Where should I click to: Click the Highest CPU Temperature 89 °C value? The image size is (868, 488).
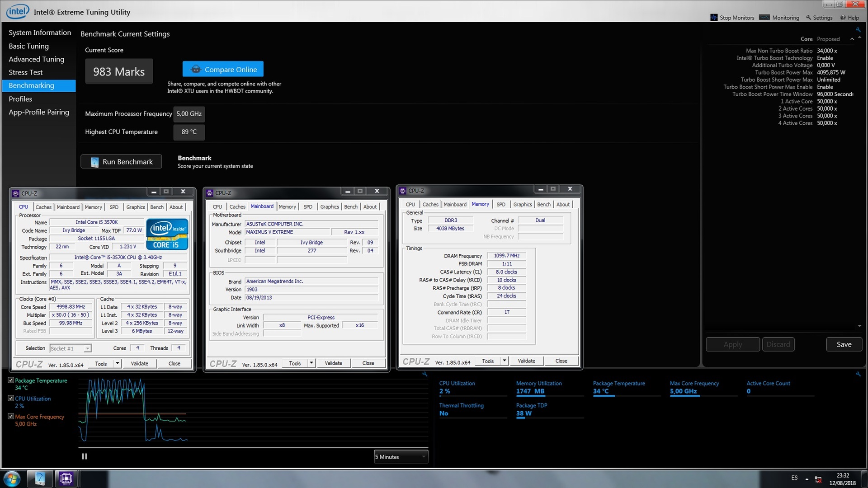tap(189, 132)
